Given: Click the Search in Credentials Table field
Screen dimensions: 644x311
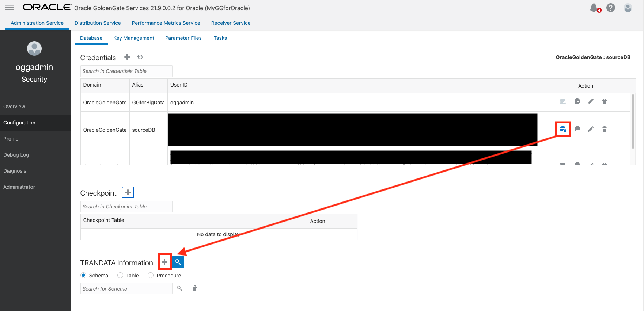Looking at the screenshot, I should (x=126, y=71).
